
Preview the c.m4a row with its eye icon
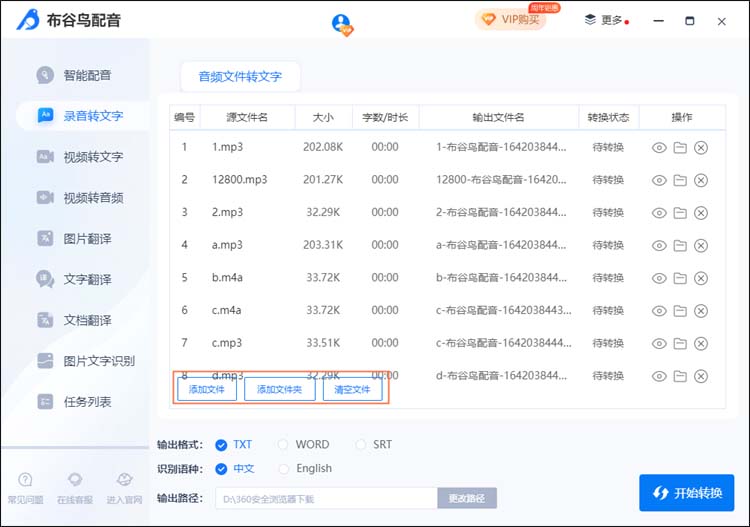(659, 311)
